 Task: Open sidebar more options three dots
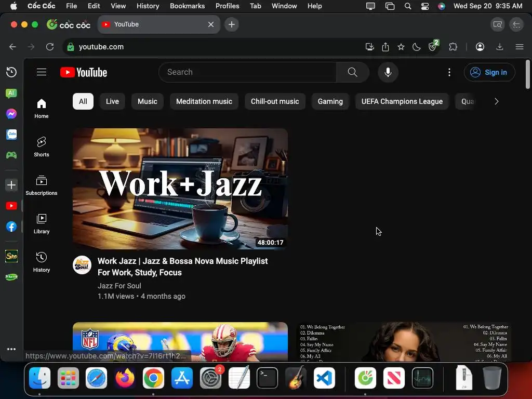pyautogui.click(x=11, y=349)
